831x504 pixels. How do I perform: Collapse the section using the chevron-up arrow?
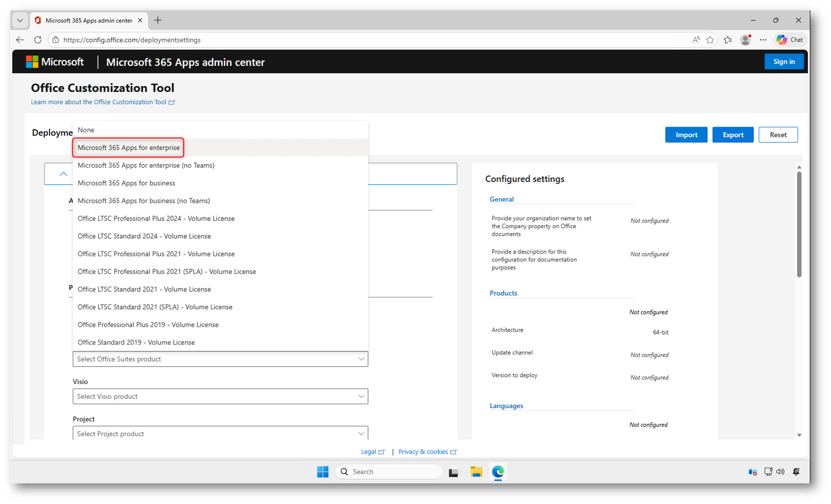(x=63, y=174)
